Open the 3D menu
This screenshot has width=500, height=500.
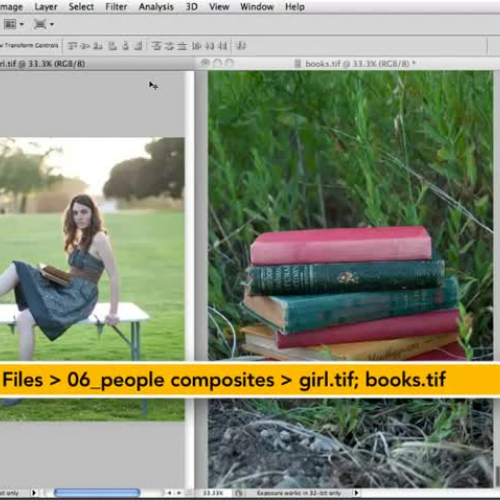pyautogui.click(x=191, y=7)
